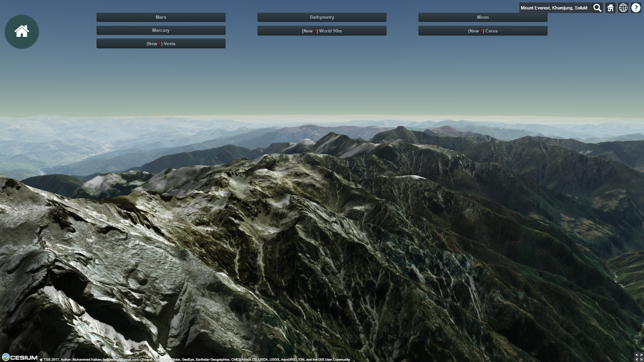Select the (New !) Ceres button
Viewport: 644px width, 362px height.
pos(483,31)
